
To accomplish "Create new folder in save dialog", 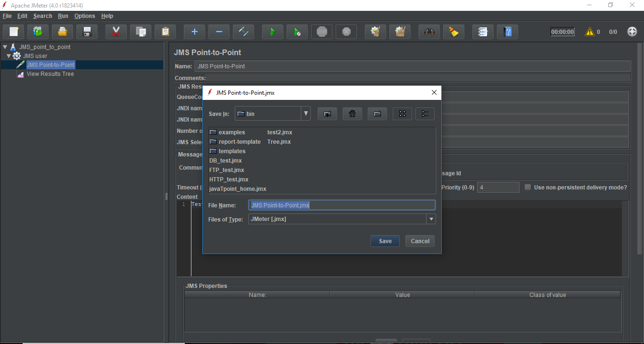I will point(377,114).
